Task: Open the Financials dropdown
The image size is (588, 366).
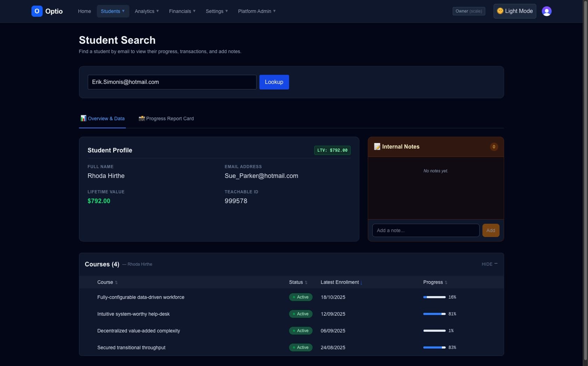Action: coord(182,11)
